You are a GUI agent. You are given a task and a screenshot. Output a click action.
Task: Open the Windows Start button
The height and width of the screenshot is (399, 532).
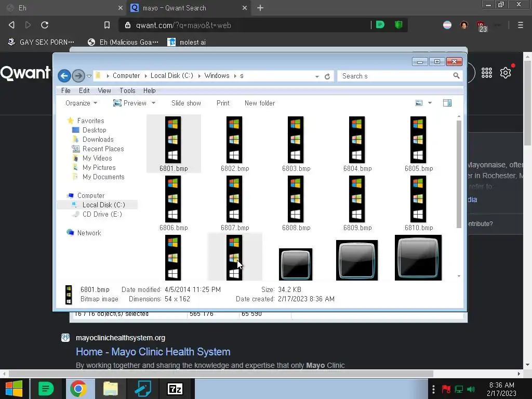[x=14, y=389]
